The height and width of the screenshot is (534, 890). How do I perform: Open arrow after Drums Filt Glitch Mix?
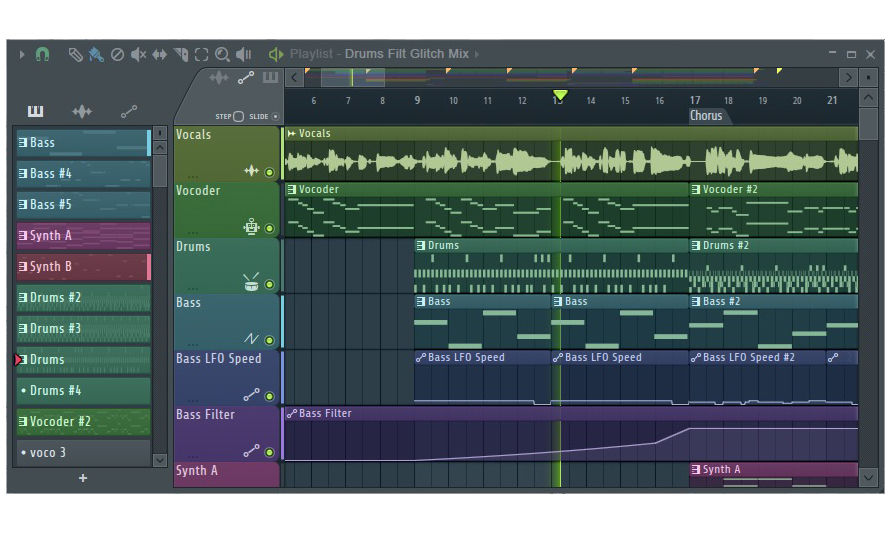477,54
